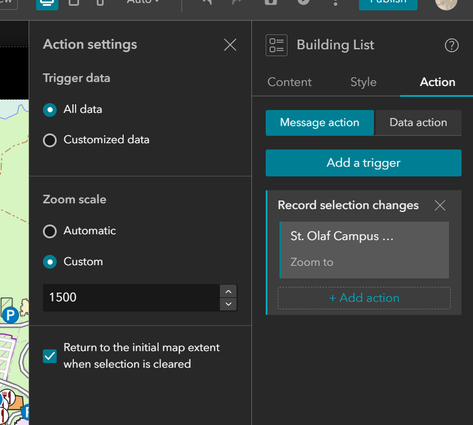Click the undo arrow in the toolbar
Image resolution: width=473 pixels, height=425 pixels.
click(x=207, y=2)
